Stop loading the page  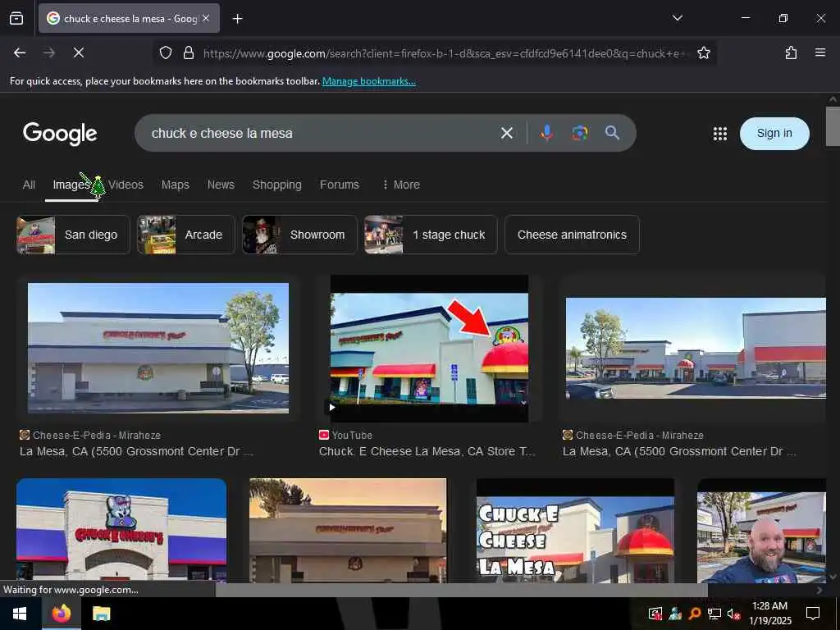79,52
